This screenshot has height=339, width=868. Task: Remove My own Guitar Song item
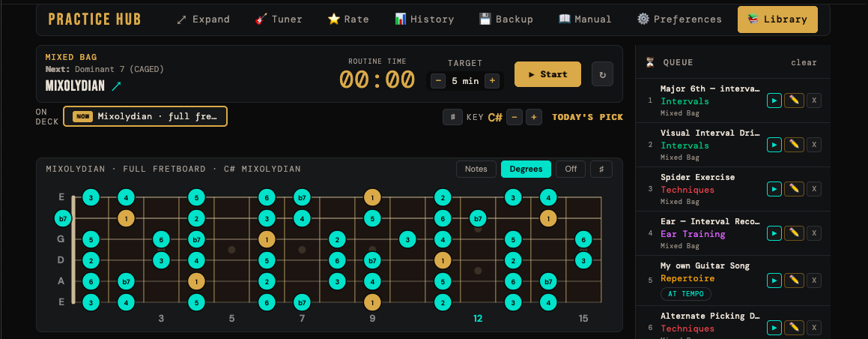pyautogui.click(x=814, y=280)
